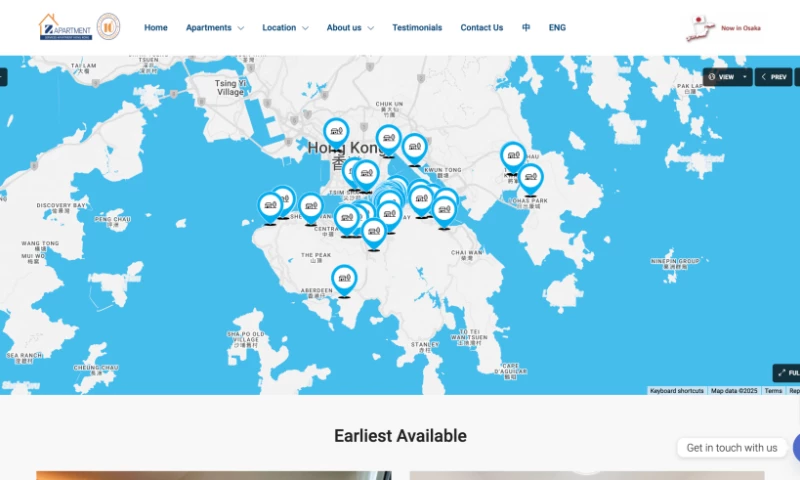Screen dimensions: 800x480
Task: Click the PREV map button
Action: (x=773, y=77)
